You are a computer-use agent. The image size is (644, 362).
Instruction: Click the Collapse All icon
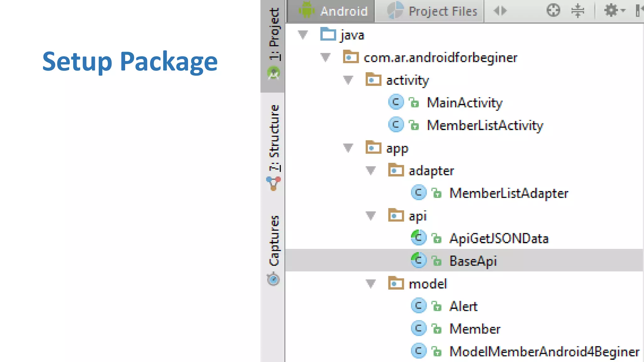(578, 10)
